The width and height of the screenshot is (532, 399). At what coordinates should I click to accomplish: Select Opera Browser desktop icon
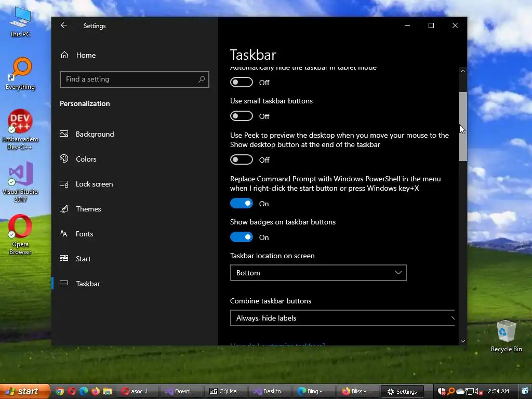click(20, 235)
